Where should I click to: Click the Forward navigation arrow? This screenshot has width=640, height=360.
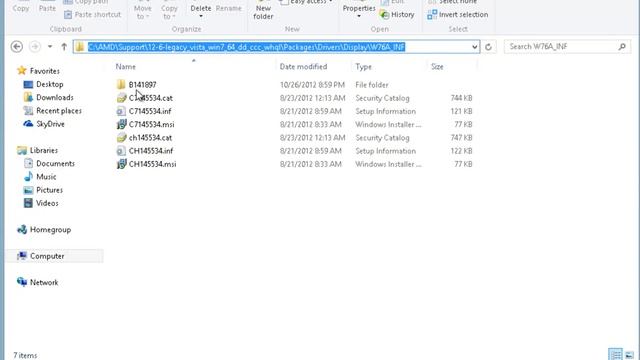tap(35, 47)
